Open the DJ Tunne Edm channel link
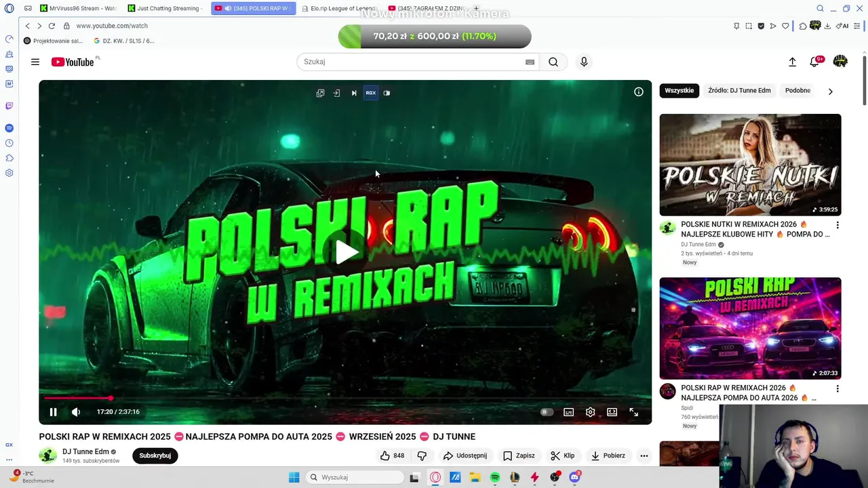The height and width of the screenshot is (488, 868). 85,451
